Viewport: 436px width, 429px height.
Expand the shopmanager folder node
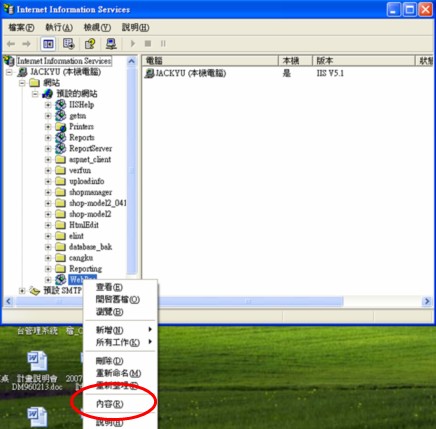pos(48,192)
